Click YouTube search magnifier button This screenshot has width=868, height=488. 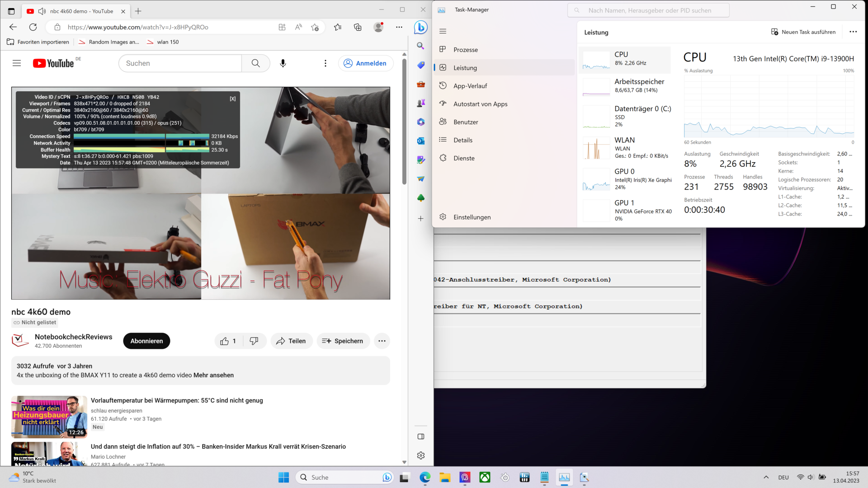click(255, 63)
